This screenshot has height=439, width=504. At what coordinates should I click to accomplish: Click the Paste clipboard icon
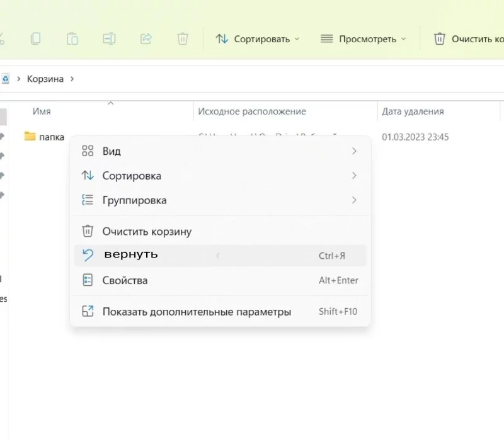72,38
